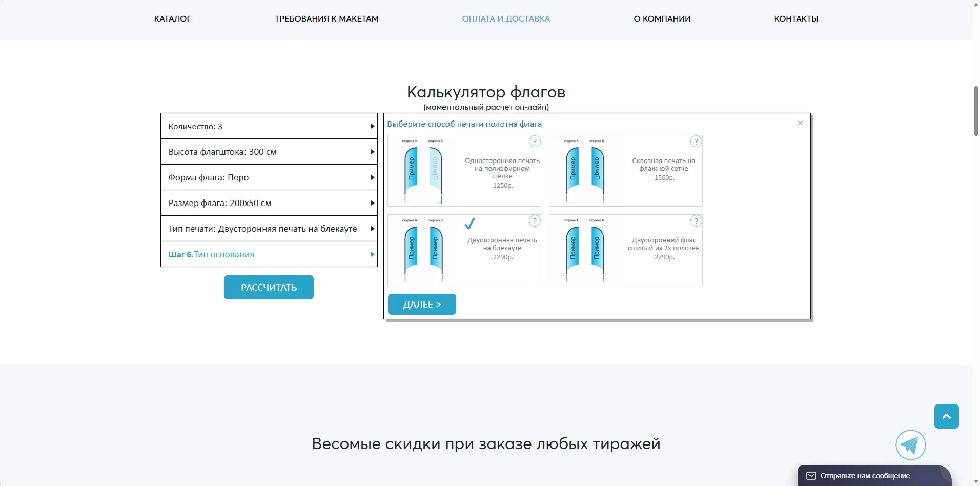Image resolution: width=980 pixels, height=486 pixels.
Task: Click the envelope icon in message widget
Action: tap(811, 476)
